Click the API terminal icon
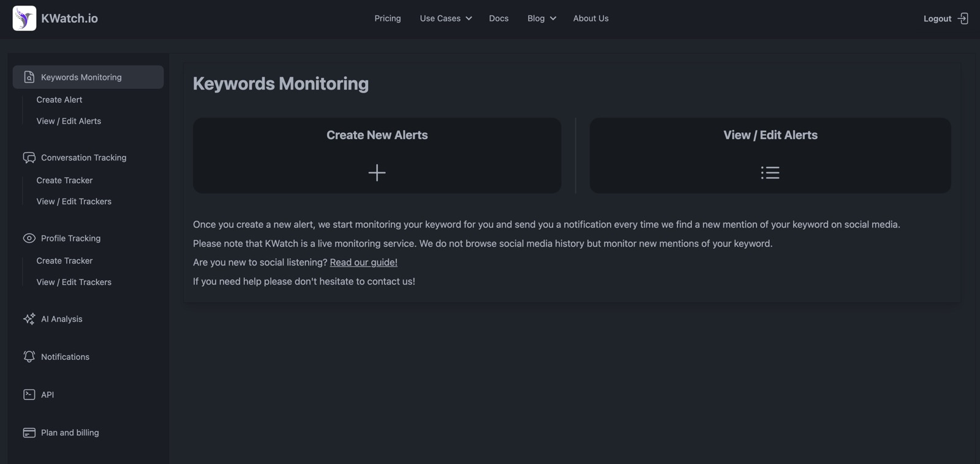Screen dimensions: 980x464 click(29, 395)
